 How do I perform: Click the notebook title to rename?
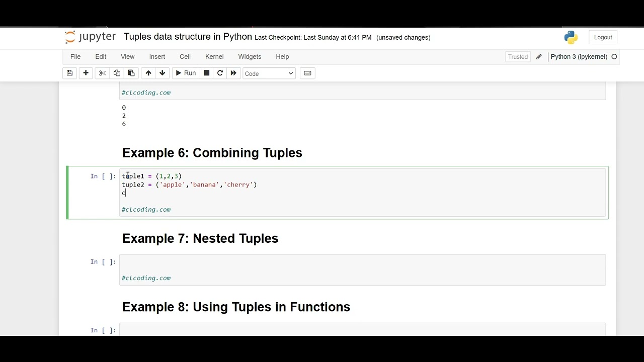click(188, 37)
